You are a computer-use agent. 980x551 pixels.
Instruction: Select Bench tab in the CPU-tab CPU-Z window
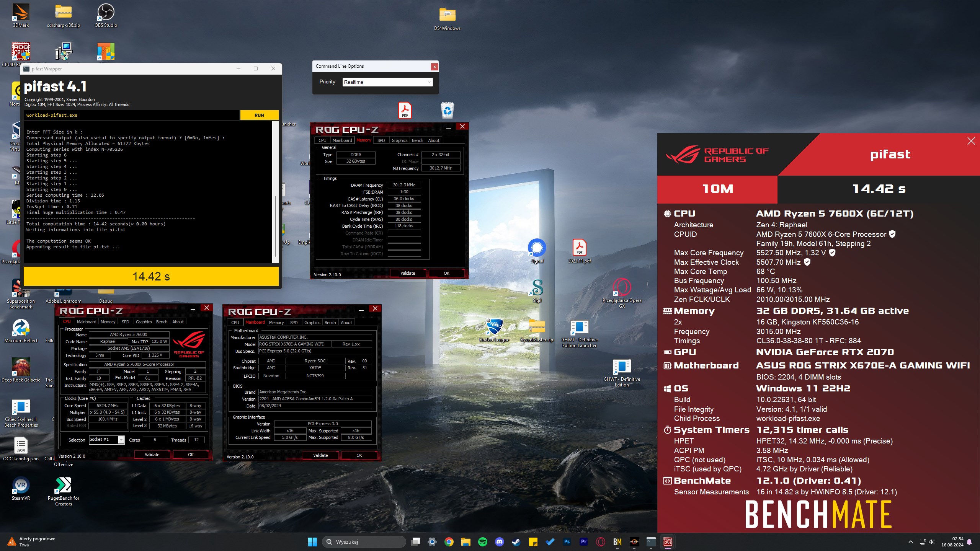[162, 322]
